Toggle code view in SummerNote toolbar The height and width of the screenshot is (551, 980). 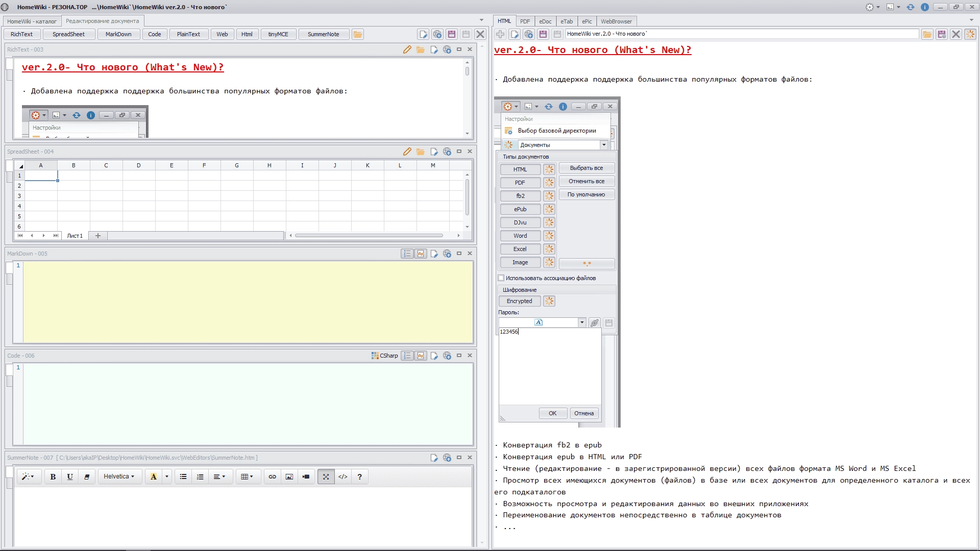(x=343, y=477)
